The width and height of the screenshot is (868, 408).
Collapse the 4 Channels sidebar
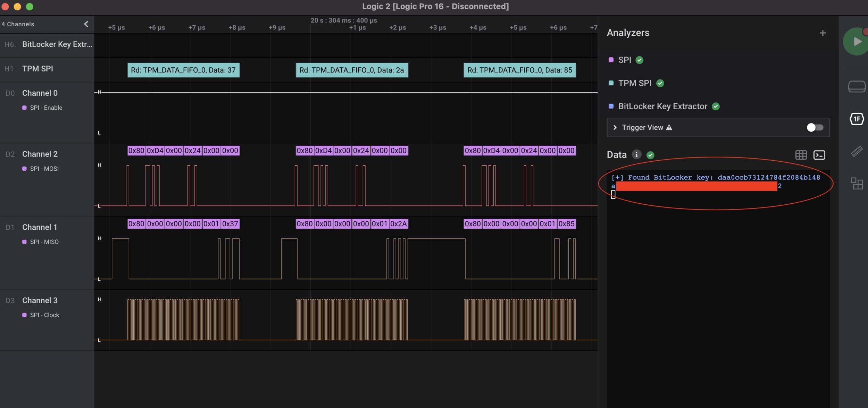(86, 24)
